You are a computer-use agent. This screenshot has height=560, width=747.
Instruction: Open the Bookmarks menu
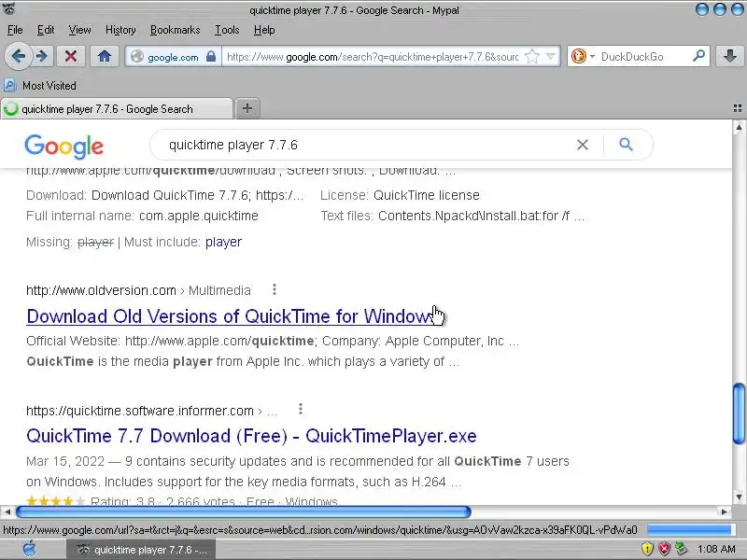click(x=175, y=30)
